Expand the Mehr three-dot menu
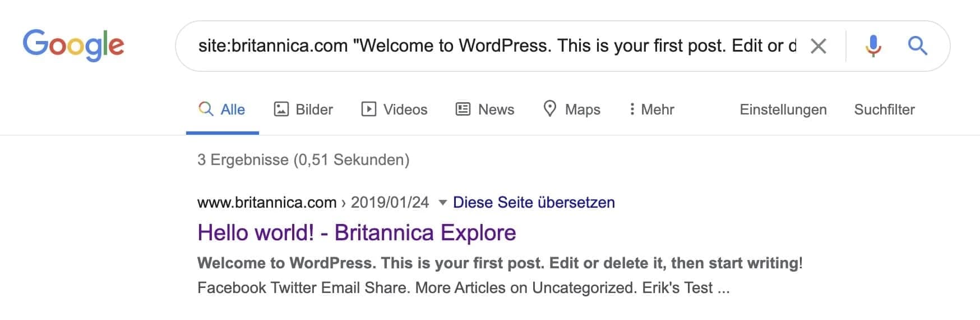The width and height of the screenshot is (980, 320). [x=651, y=109]
